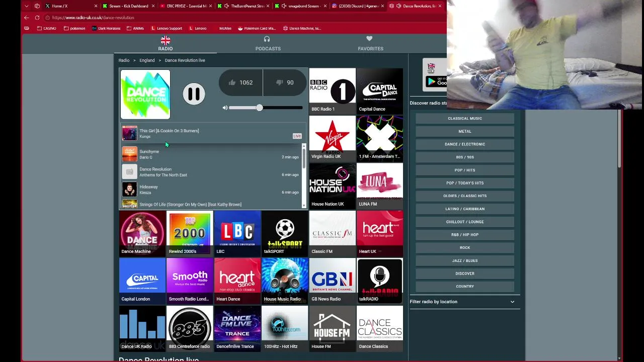
Task: Click Sunchyme track by Dario G
Action: pos(211,154)
